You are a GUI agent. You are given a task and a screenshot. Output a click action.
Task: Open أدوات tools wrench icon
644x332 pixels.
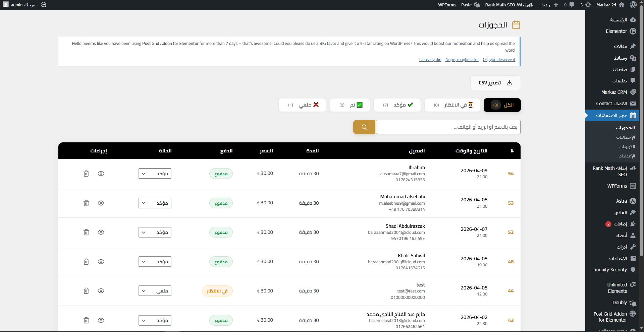(x=633, y=247)
